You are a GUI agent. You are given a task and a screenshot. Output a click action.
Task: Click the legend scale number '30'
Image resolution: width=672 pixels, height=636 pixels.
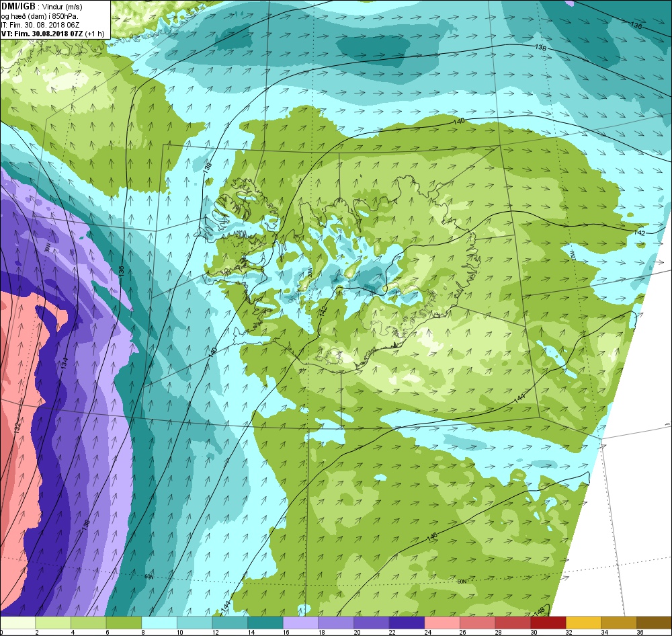point(534,632)
